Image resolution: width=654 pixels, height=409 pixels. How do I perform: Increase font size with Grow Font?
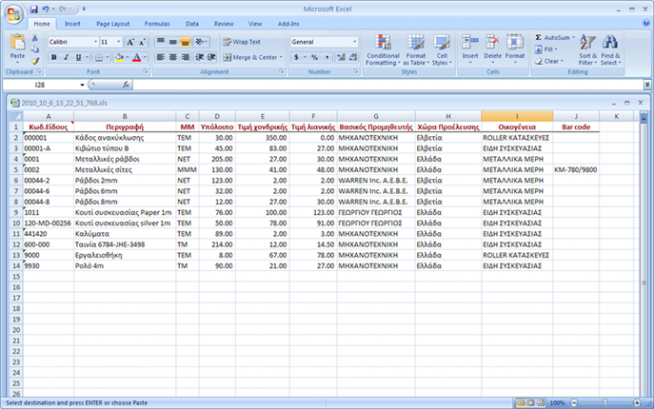coord(130,42)
